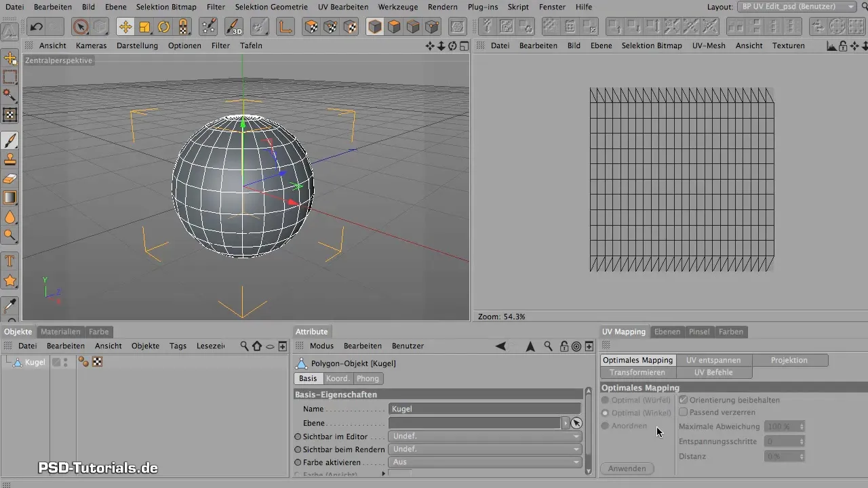The image size is (868, 488).
Task: Select the star shape tool
Action: coord(10,280)
